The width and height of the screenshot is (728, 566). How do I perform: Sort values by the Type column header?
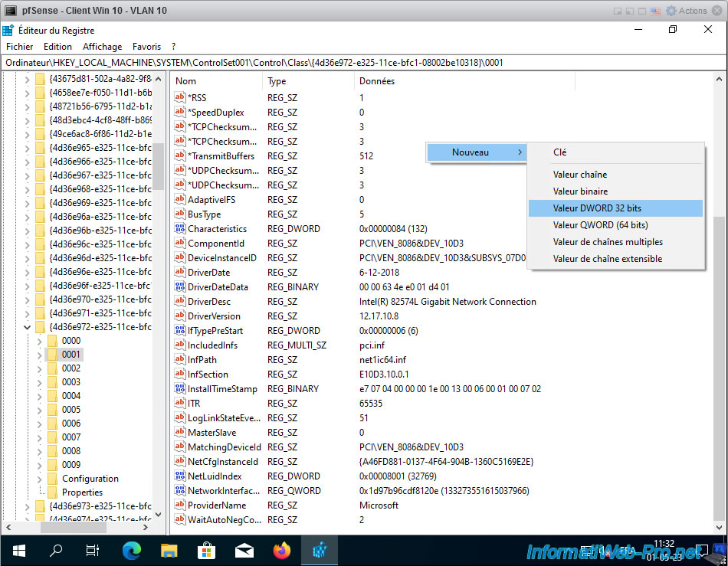308,80
